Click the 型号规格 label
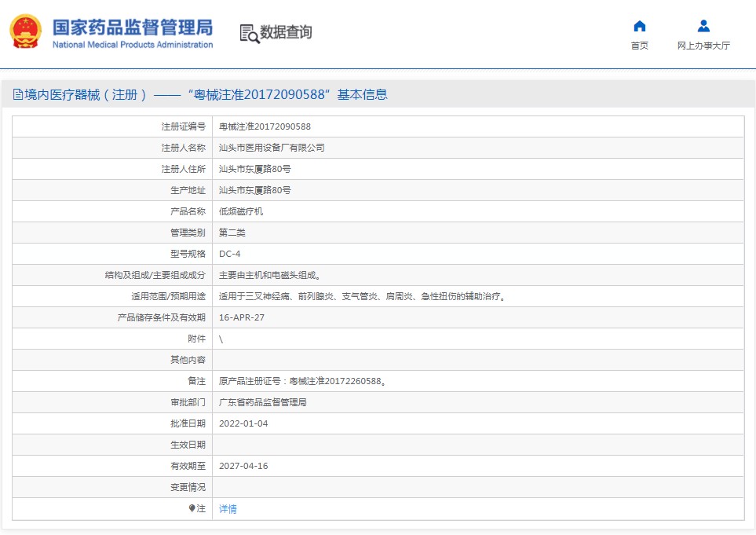Screen dimensions: 756x535 [x=188, y=254]
